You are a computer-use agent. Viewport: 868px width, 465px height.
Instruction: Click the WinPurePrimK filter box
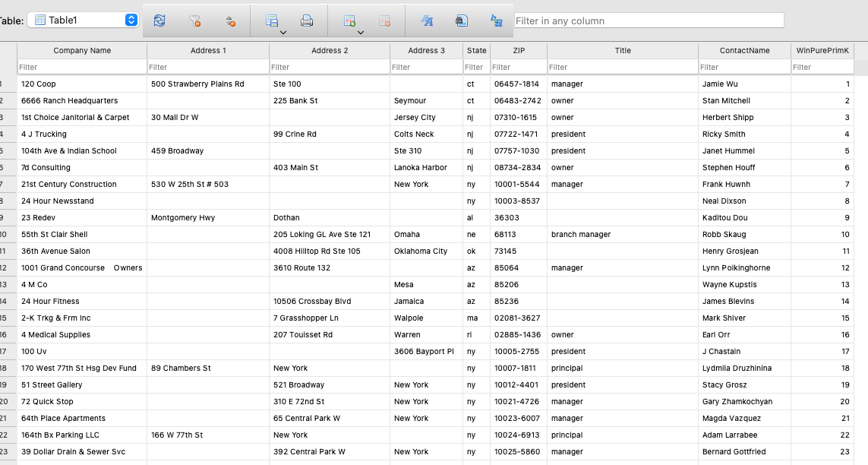822,67
